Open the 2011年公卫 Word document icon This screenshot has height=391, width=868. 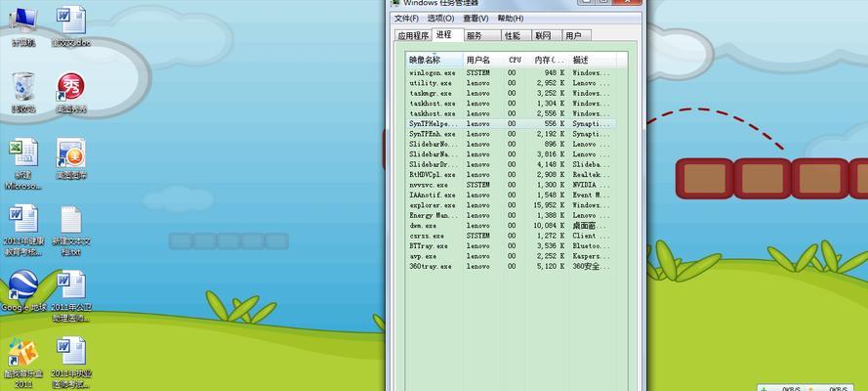[x=71, y=296]
